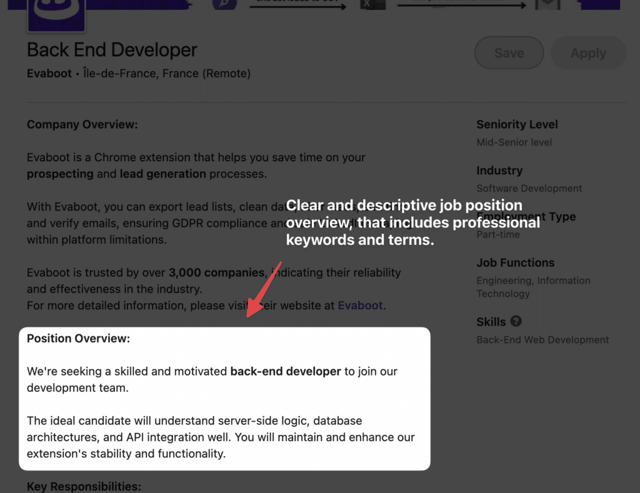Open the Evaboot website link
The height and width of the screenshot is (493, 640).
coord(360,305)
